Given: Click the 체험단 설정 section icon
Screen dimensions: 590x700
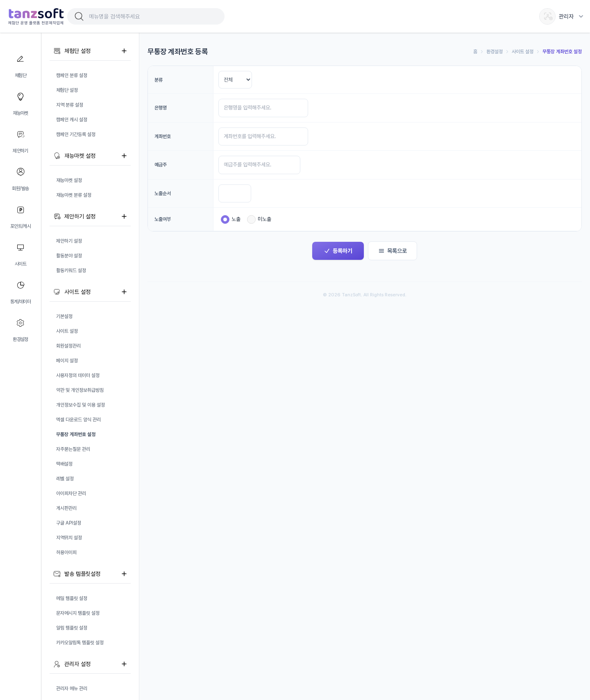Looking at the screenshot, I should [57, 51].
